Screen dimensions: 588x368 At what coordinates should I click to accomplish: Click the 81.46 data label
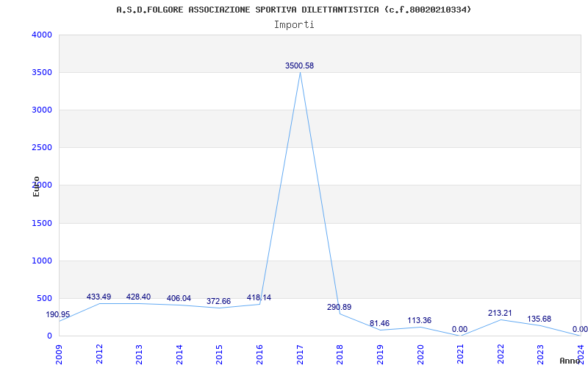click(x=379, y=323)
